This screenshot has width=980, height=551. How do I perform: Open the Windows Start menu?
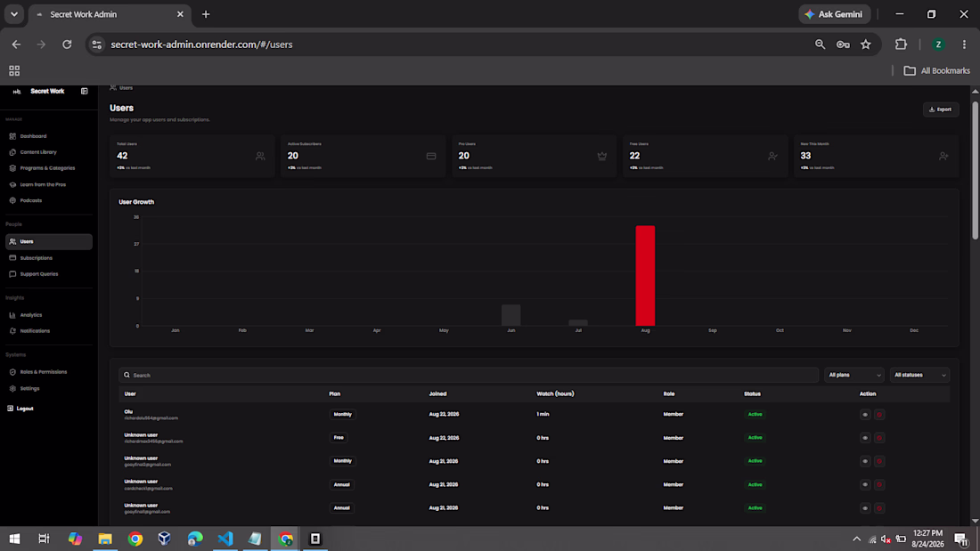(x=14, y=539)
